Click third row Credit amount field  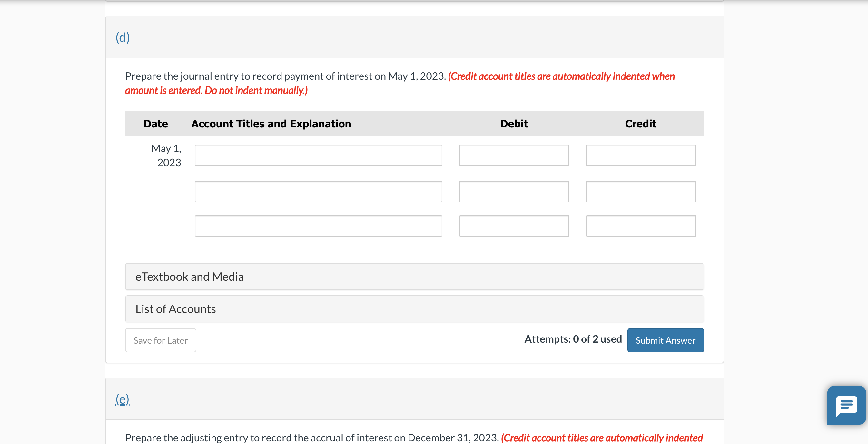tap(641, 226)
